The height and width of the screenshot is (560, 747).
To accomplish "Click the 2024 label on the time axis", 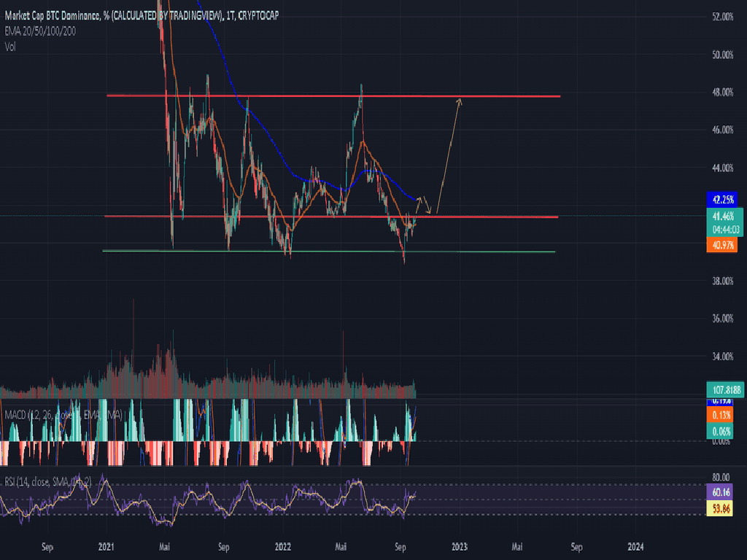I will tap(636, 545).
